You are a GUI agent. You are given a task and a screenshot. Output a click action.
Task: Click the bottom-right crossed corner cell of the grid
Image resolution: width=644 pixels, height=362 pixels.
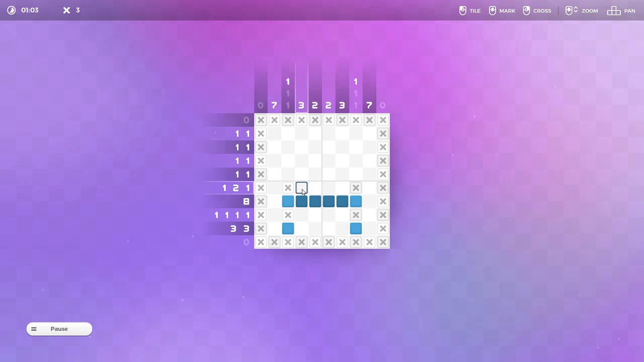(383, 242)
